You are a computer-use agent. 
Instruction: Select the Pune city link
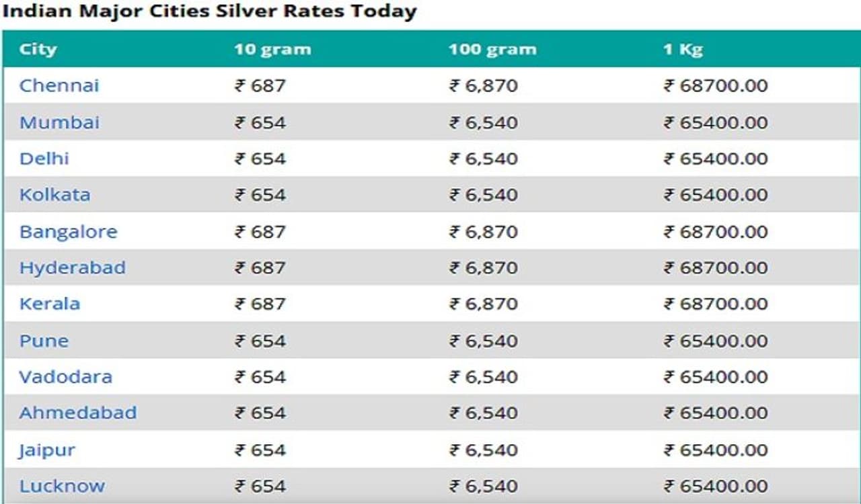[x=44, y=341]
